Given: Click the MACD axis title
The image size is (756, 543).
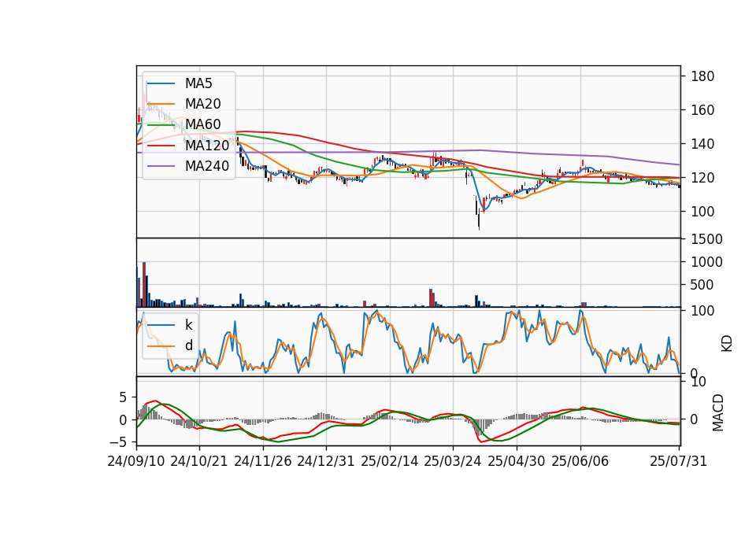Looking at the screenshot, I should tap(718, 412).
